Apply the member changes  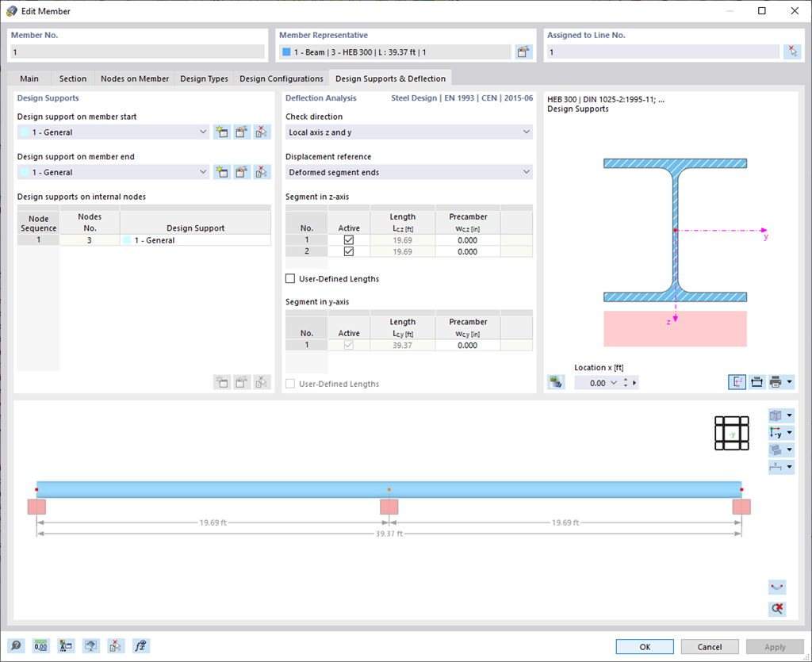(x=773, y=646)
